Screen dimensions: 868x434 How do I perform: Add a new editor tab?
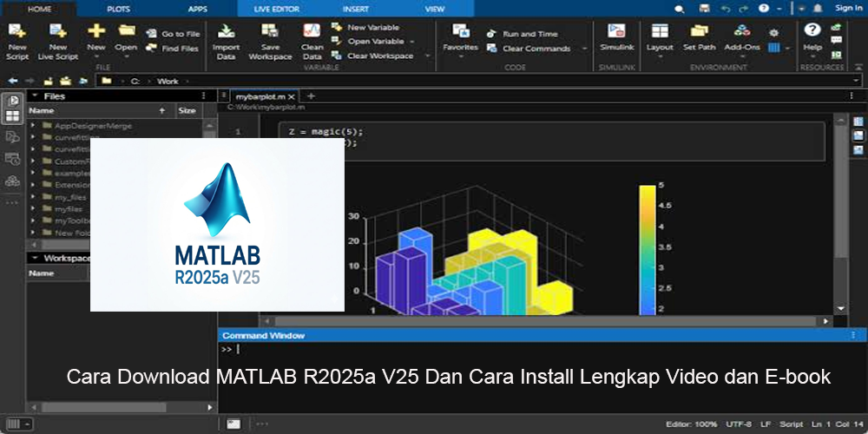click(311, 95)
